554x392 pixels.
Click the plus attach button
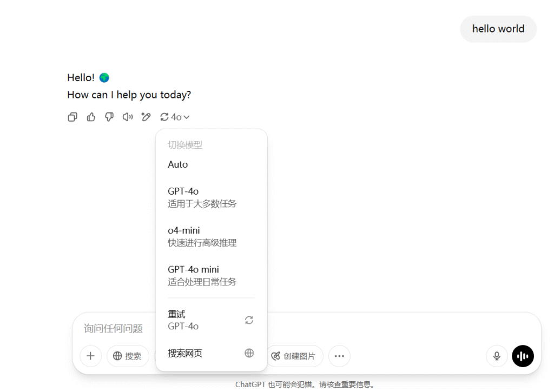coord(91,356)
